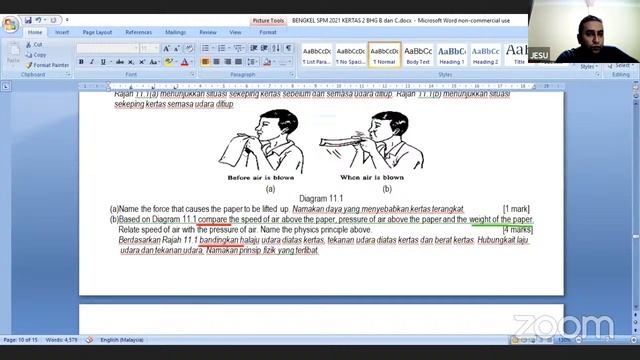Open the View tab

coord(235,32)
